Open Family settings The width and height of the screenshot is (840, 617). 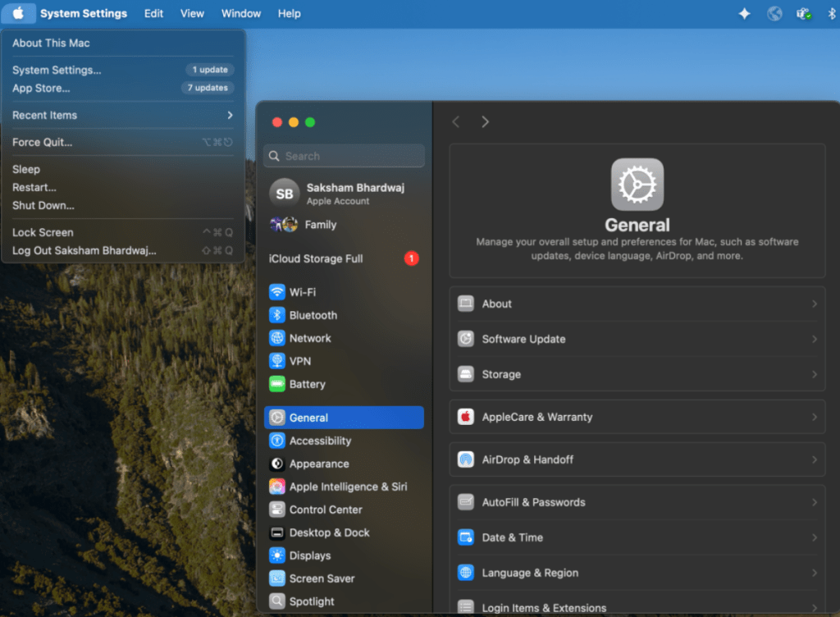click(344, 225)
